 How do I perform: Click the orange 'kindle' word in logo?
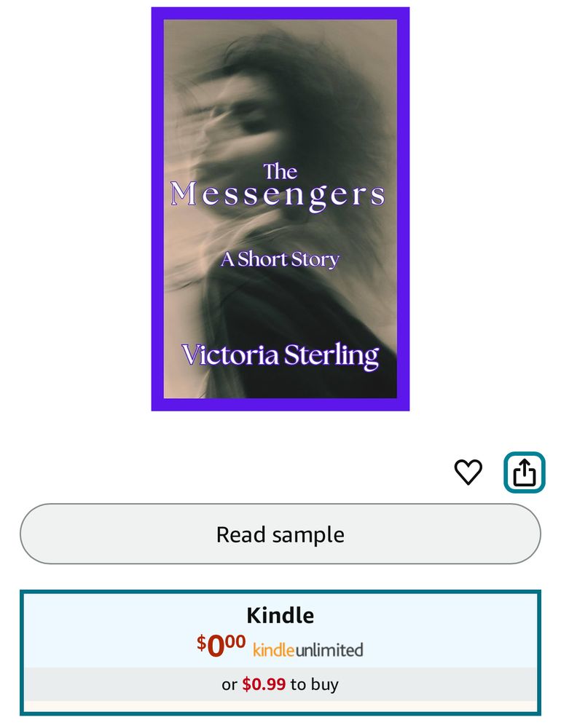click(274, 649)
